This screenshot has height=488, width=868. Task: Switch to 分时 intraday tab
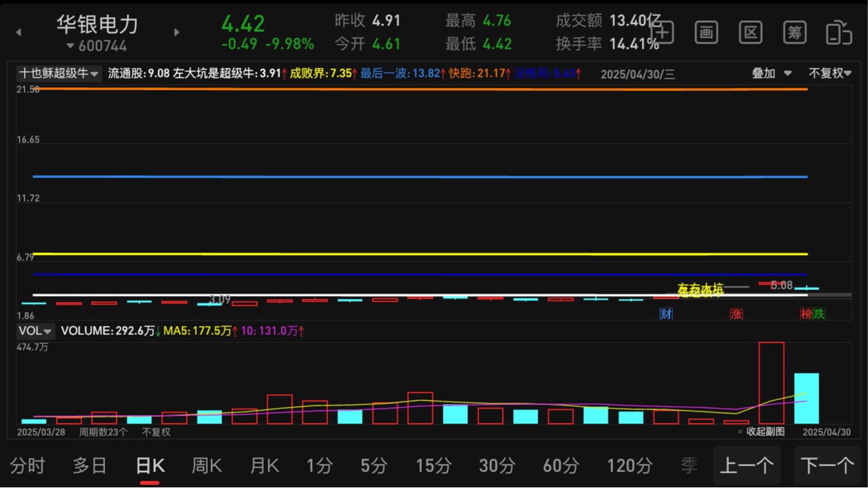coord(28,466)
